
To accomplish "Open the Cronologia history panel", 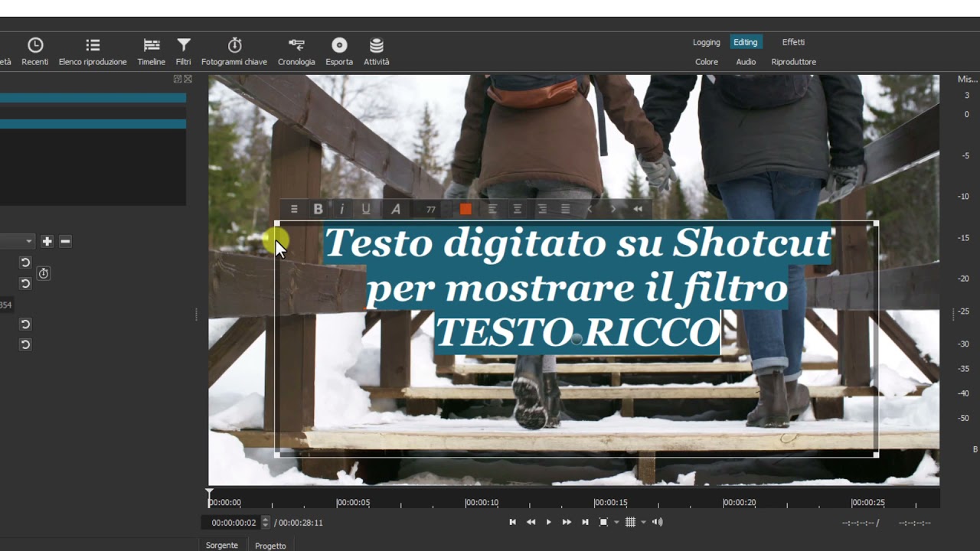I will (x=296, y=51).
